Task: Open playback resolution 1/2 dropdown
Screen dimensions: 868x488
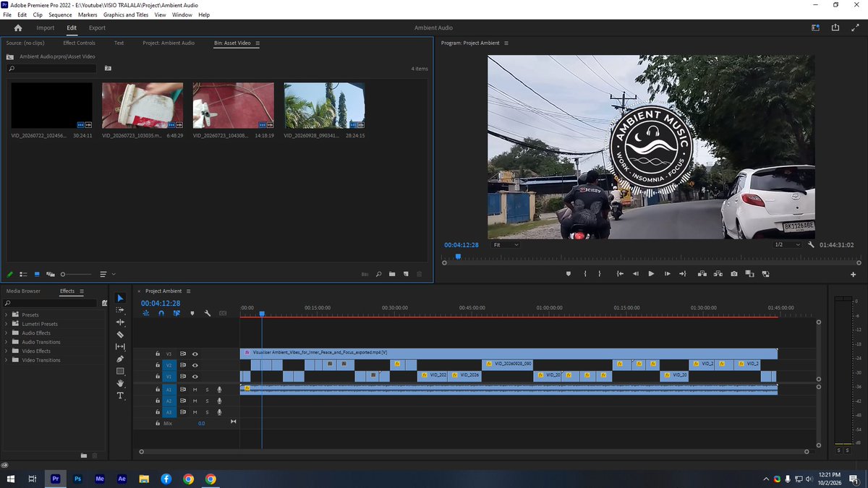Action: pos(787,245)
